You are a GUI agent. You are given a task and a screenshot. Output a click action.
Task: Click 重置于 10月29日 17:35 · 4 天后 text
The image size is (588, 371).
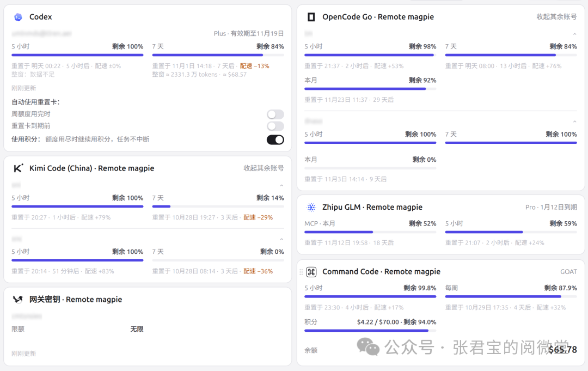(x=488, y=308)
